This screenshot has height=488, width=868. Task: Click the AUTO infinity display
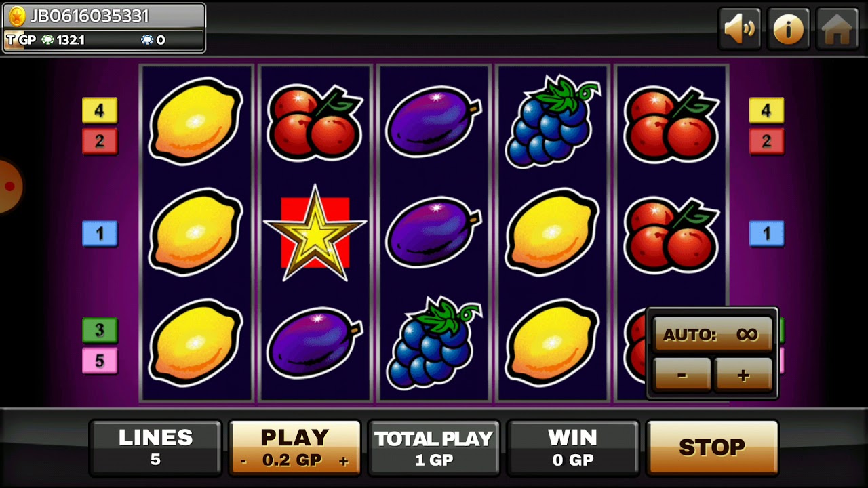[713, 335]
